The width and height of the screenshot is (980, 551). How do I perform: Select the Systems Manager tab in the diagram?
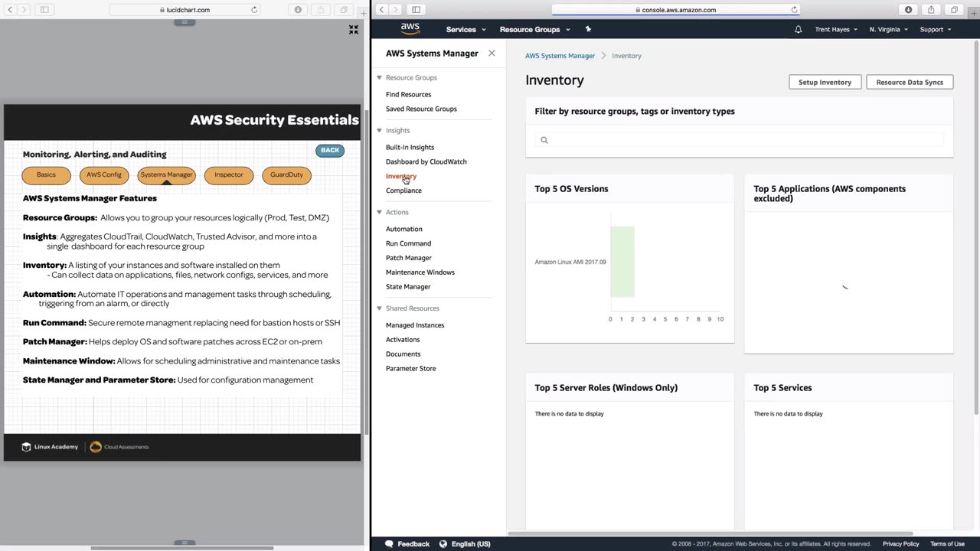click(x=166, y=175)
